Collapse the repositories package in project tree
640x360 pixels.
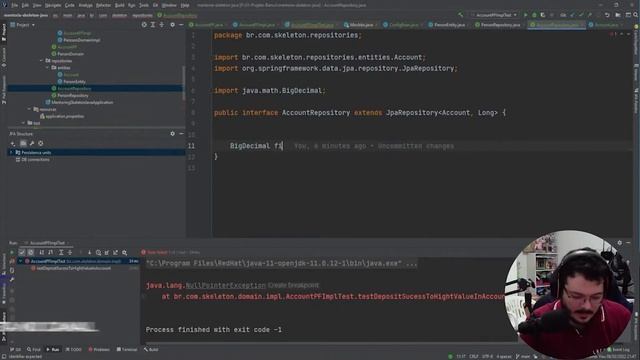pyautogui.click(x=42, y=60)
